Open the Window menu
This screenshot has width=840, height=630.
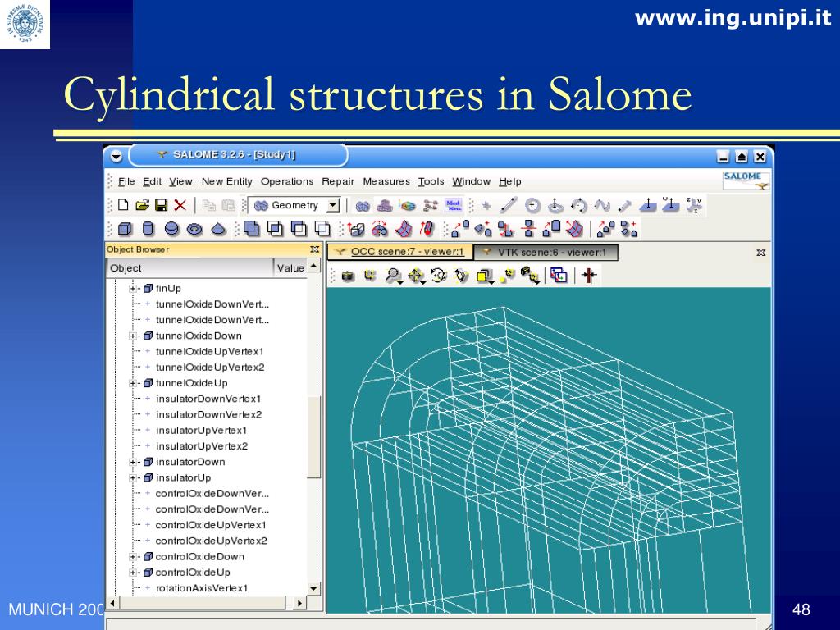point(472,181)
